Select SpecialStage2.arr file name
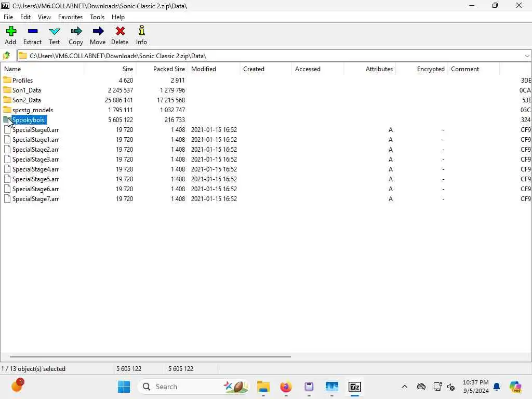532x399 pixels. point(36,149)
